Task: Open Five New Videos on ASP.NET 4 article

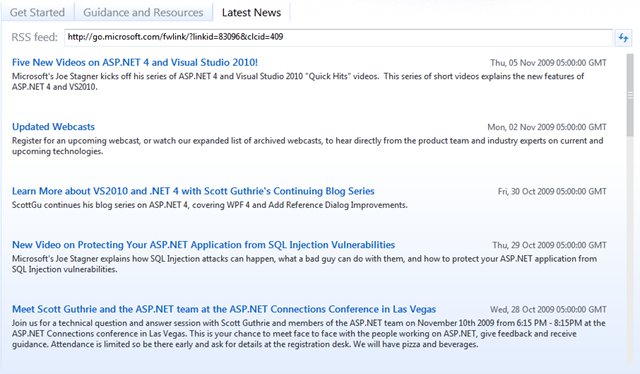Action: click(x=135, y=62)
